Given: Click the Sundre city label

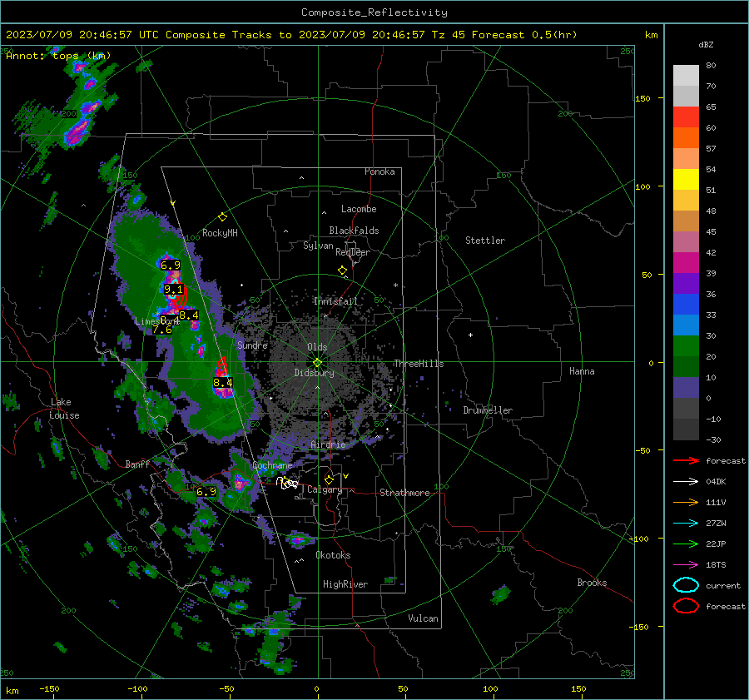Looking at the screenshot, I should [252, 345].
